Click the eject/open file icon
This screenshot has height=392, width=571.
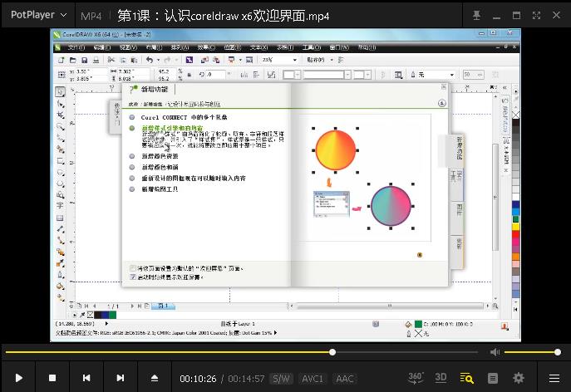tap(155, 378)
